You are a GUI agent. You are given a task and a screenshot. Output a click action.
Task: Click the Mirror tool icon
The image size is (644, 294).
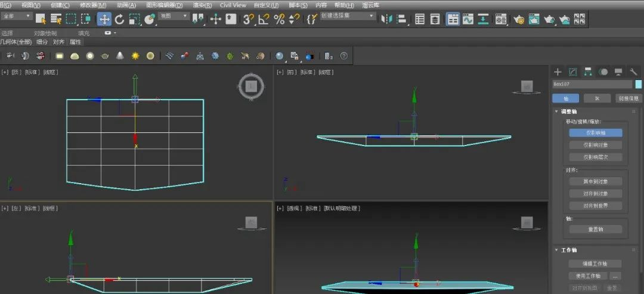(386, 19)
